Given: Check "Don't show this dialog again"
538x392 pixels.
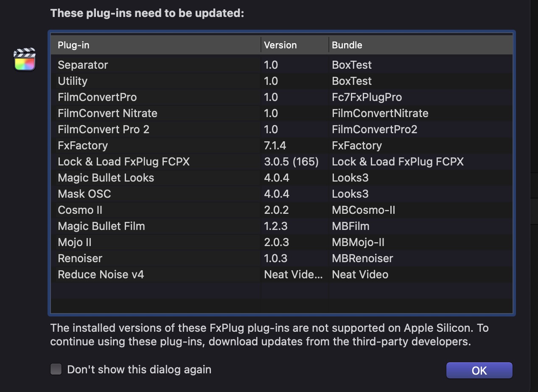Looking at the screenshot, I should [x=56, y=369].
